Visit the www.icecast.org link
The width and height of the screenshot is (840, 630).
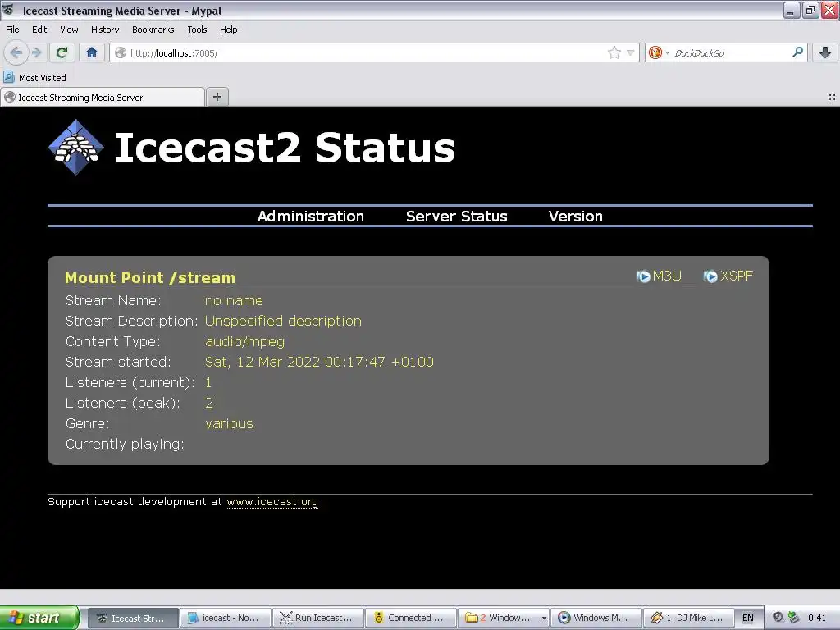[x=272, y=502]
